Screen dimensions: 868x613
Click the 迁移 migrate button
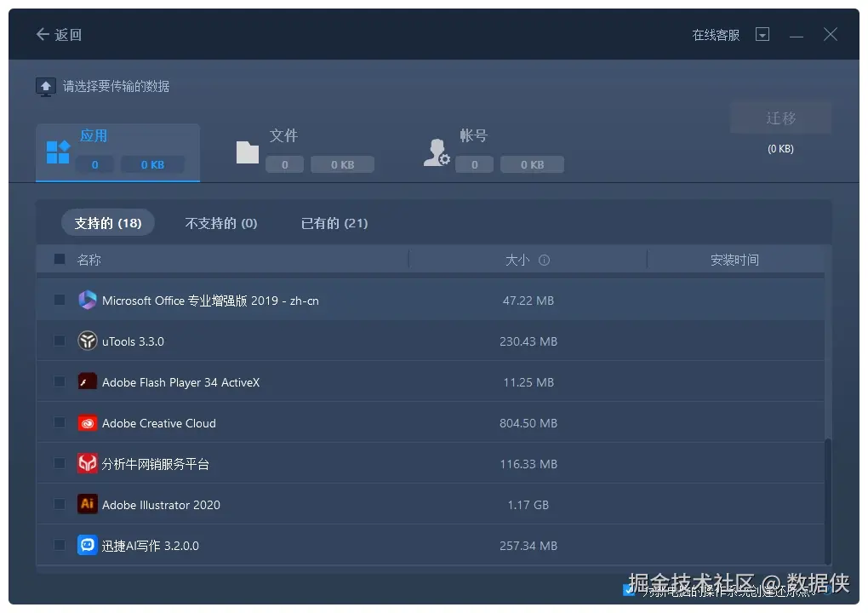[780, 117]
